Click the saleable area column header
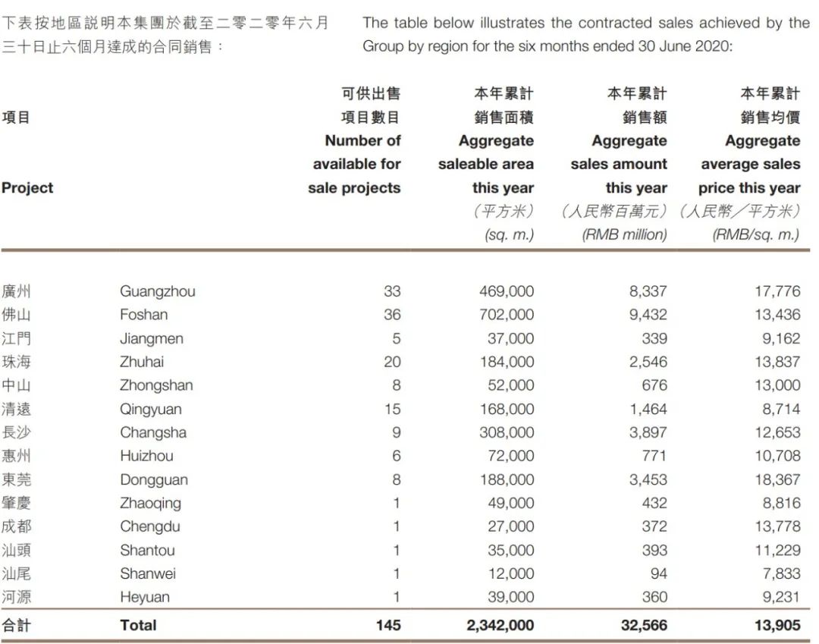 pyautogui.click(x=486, y=164)
